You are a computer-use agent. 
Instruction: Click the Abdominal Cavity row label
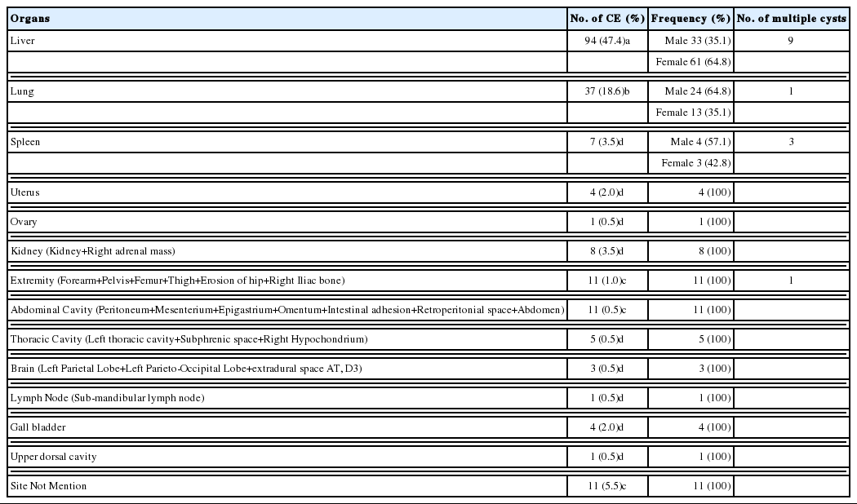pos(286,310)
